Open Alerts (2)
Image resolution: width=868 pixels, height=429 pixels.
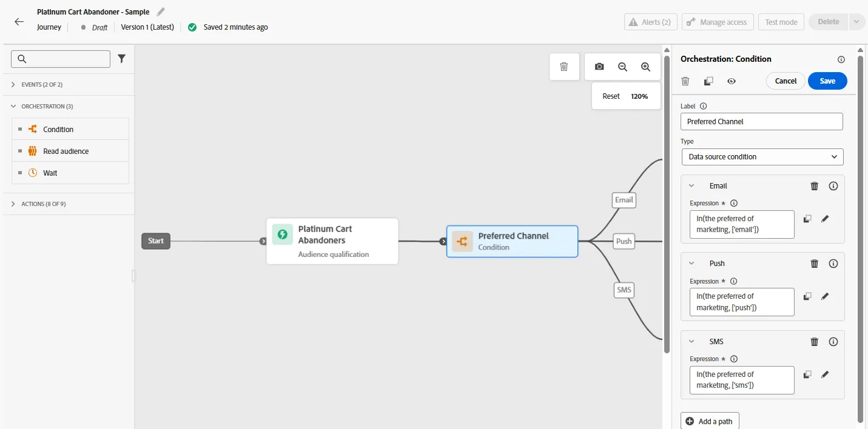651,22
